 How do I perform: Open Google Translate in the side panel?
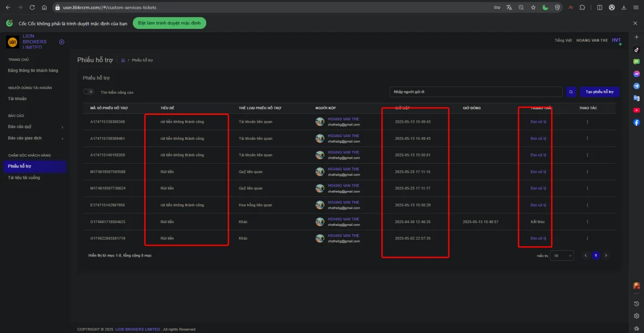click(637, 98)
